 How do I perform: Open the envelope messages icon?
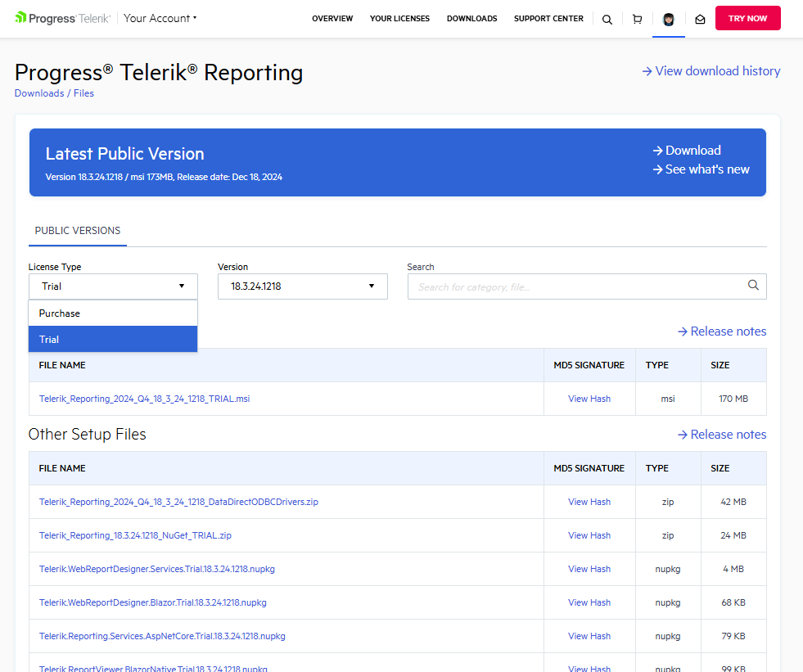[700, 20]
